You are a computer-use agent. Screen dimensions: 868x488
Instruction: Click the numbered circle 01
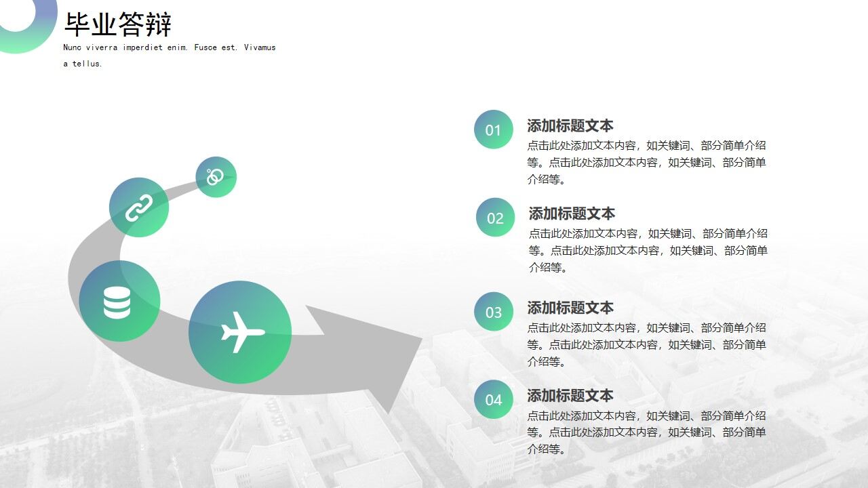pos(493,129)
